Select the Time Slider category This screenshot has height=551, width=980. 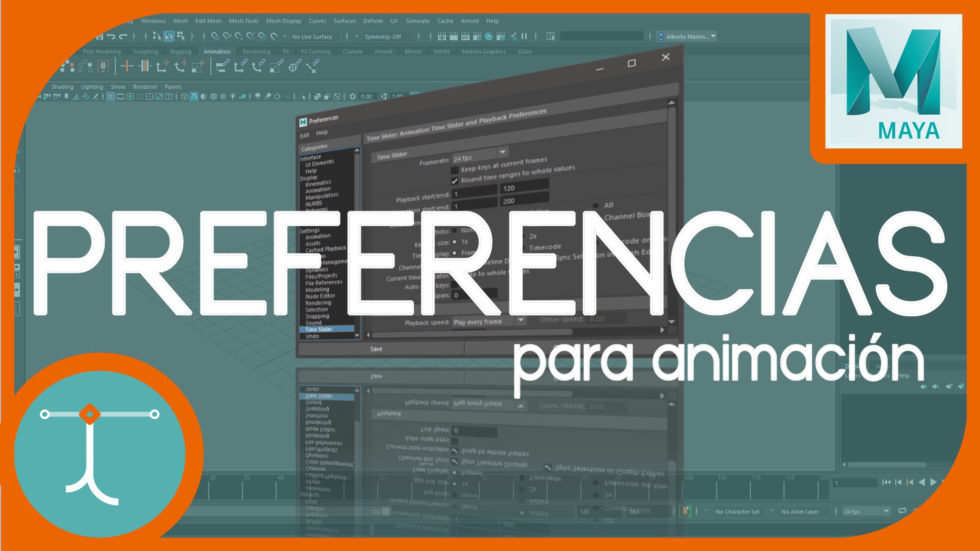(x=319, y=329)
